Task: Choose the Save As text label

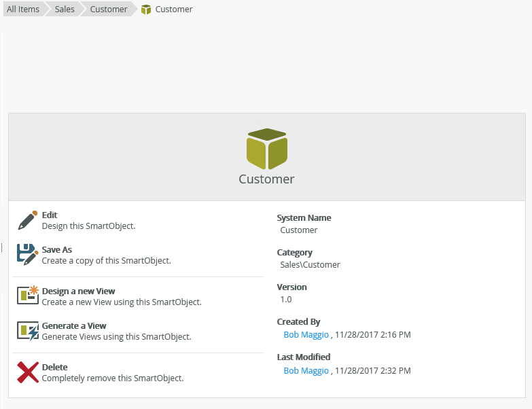Action: point(57,249)
